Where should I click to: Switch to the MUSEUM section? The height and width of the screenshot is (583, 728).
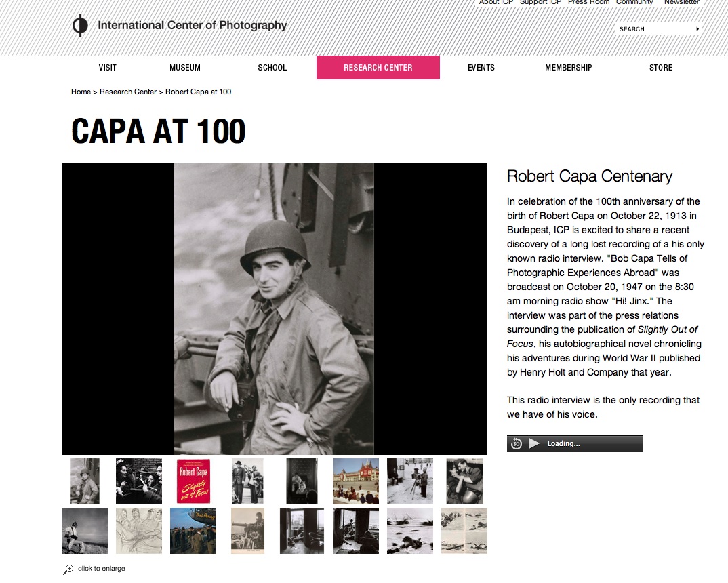click(184, 67)
